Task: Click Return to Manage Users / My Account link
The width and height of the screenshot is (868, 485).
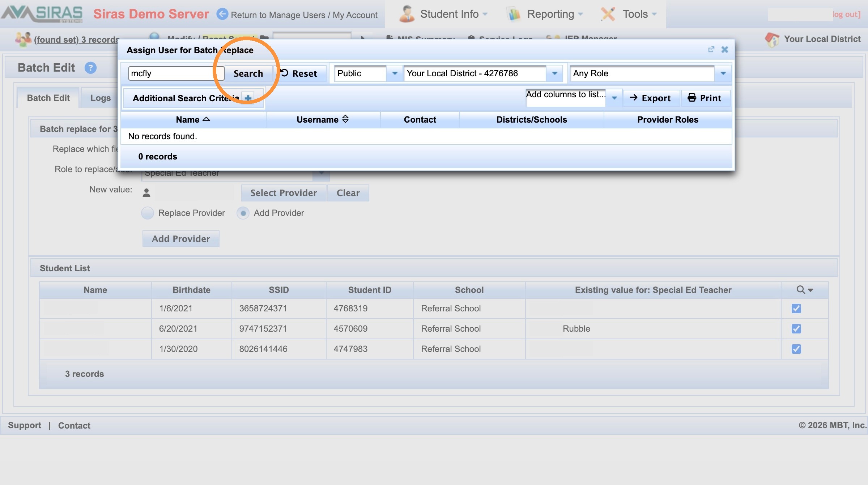Action: pyautogui.click(x=304, y=15)
